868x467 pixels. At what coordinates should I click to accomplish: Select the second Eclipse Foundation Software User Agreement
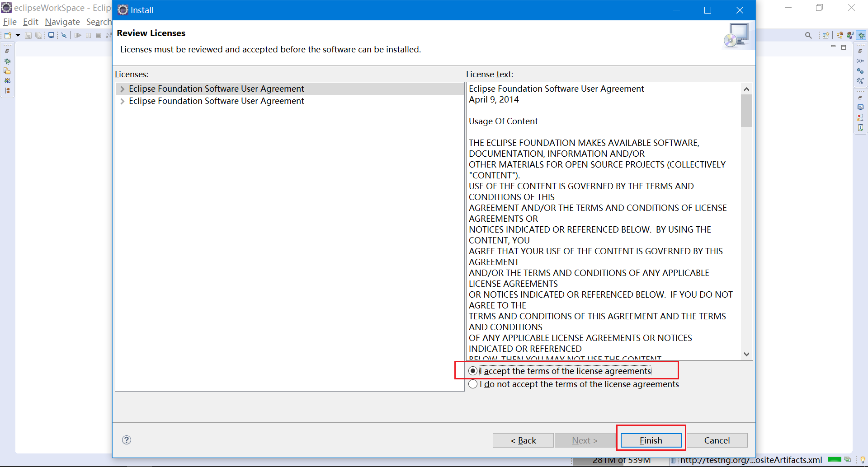[216, 101]
